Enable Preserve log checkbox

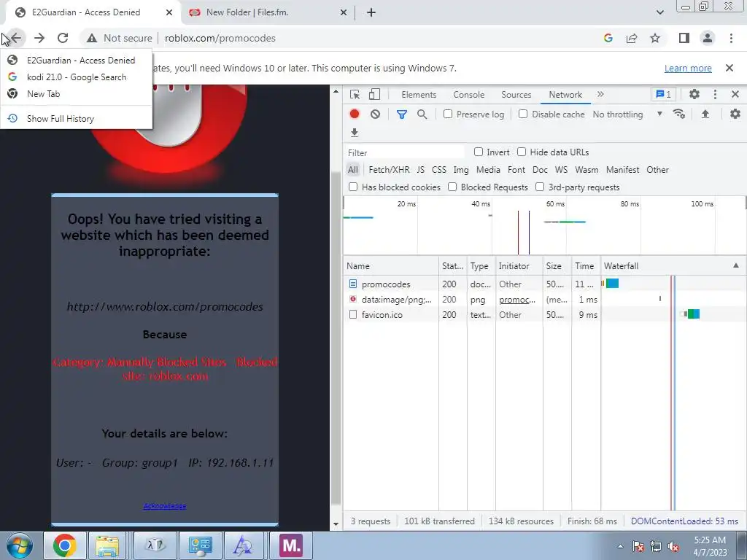click(x=448, y=114)
